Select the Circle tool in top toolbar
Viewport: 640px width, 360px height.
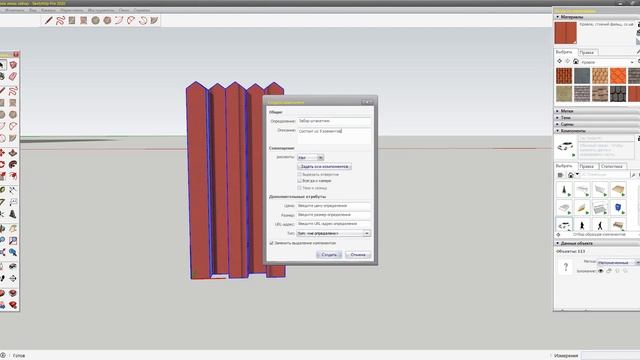[x=96, y=20]
